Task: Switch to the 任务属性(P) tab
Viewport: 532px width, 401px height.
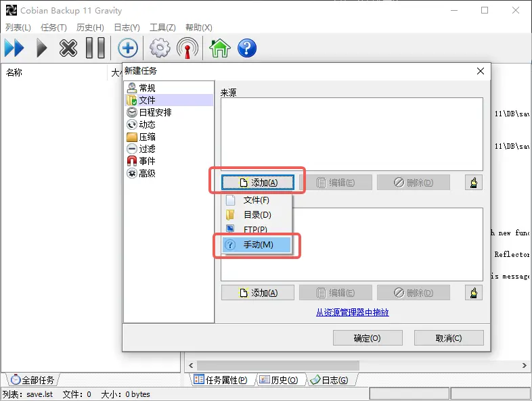Action: 221,380
